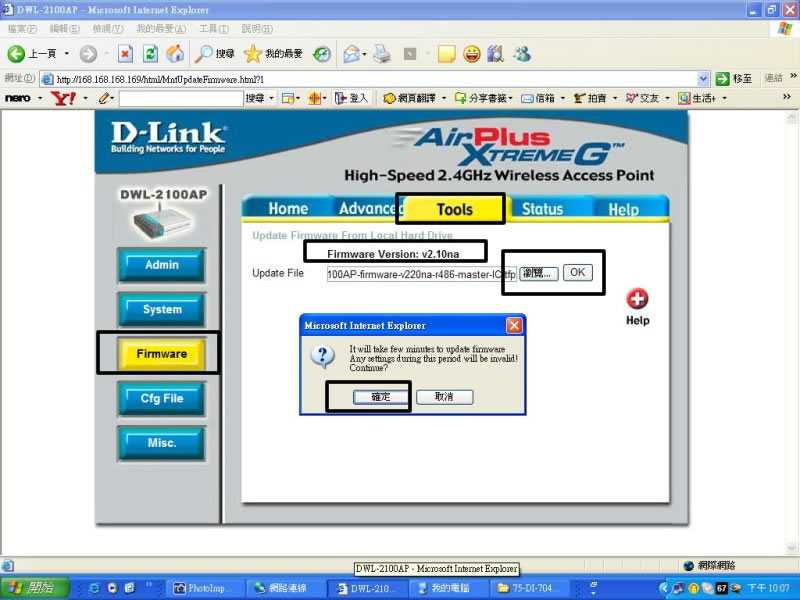Switch to PhotoImp taskbar window

pyautogui.click(x=203, y=588)
